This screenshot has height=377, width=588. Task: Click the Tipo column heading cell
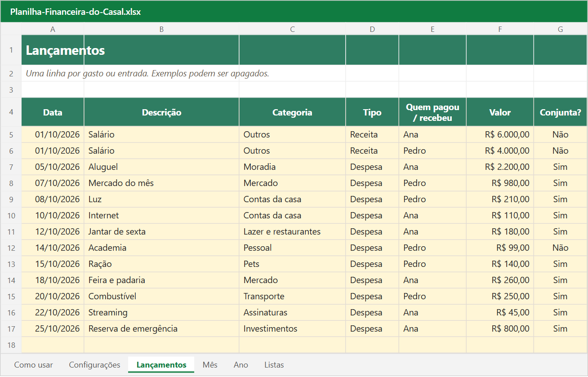tap(372, 112)
